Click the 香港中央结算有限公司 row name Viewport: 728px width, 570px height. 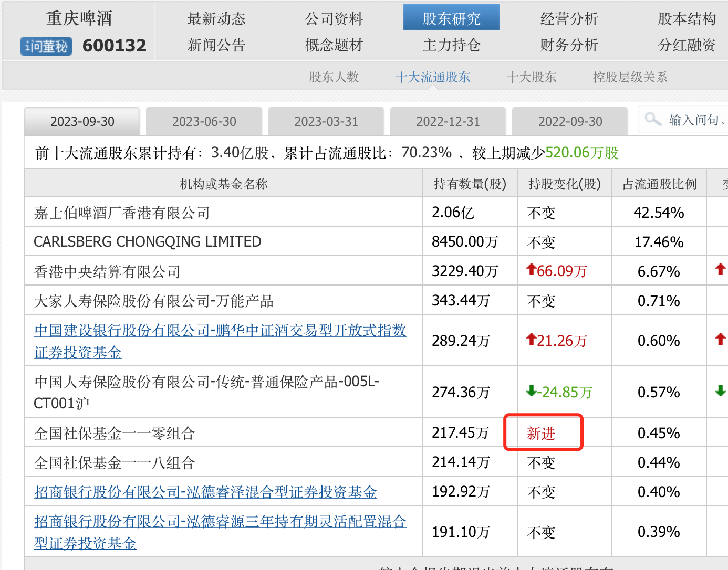(x=107, y=271)
